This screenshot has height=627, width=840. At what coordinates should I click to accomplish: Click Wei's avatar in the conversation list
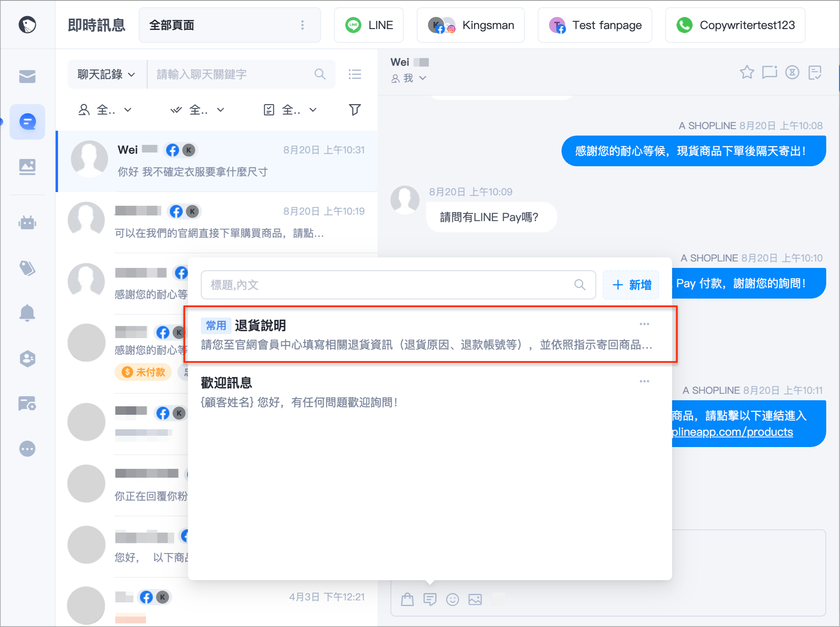tap(89, 159)
